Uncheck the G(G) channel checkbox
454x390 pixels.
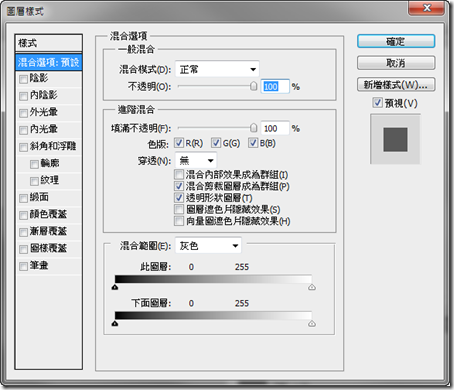tap(216, 143)
